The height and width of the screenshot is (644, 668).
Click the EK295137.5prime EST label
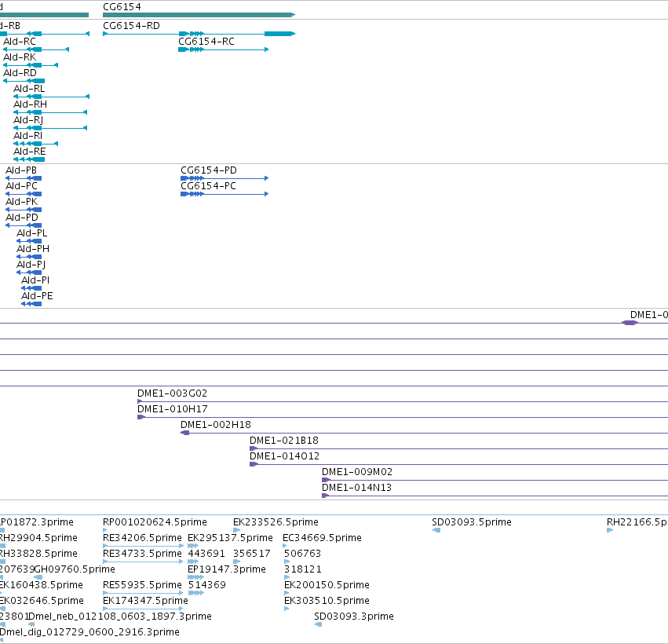click(230, 538)
